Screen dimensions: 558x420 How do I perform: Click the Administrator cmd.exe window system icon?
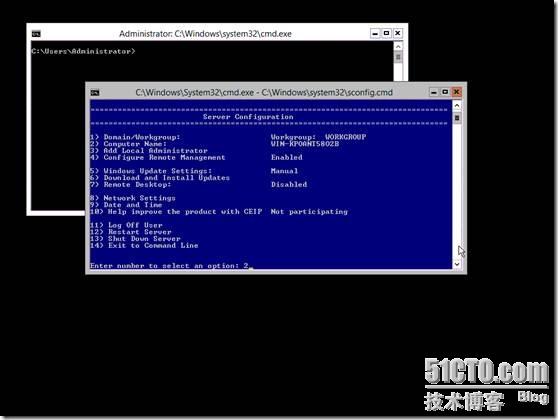pos(36,34)
